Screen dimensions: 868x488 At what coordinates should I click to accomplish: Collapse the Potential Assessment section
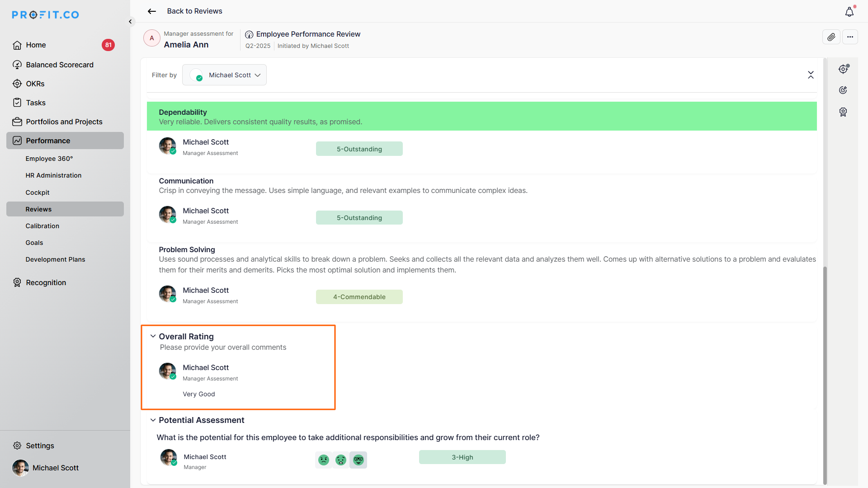click(153, 420)
